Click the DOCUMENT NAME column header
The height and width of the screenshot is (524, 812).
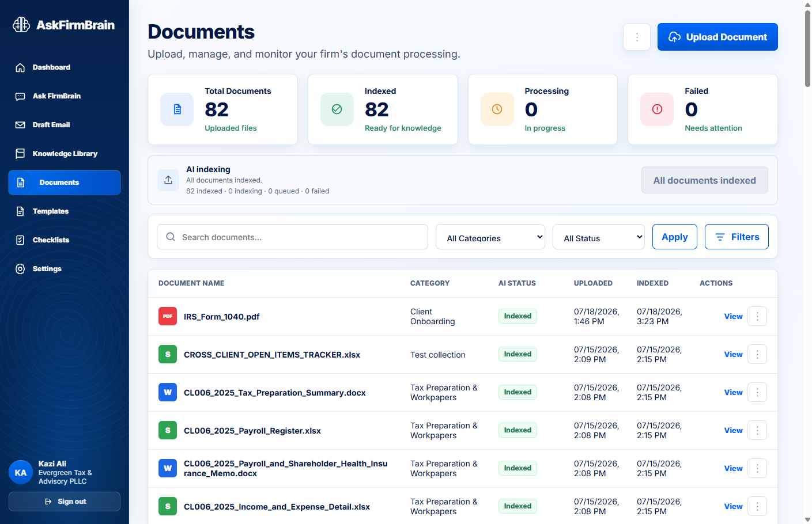click(191, 283)
